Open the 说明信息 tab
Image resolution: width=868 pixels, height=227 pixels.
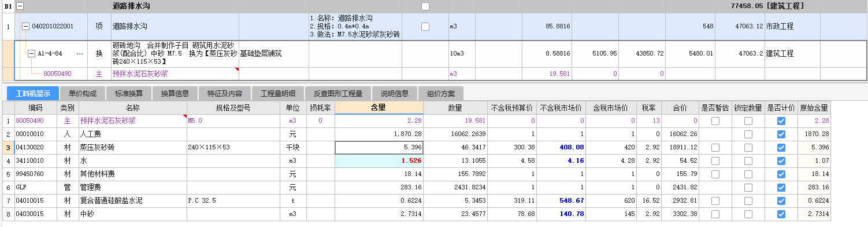pyautogui.click(x=394, y=94)
